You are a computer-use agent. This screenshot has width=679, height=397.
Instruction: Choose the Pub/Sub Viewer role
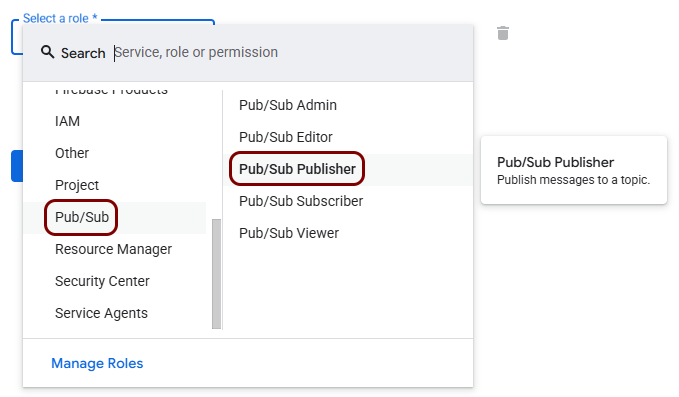point(289,233)
